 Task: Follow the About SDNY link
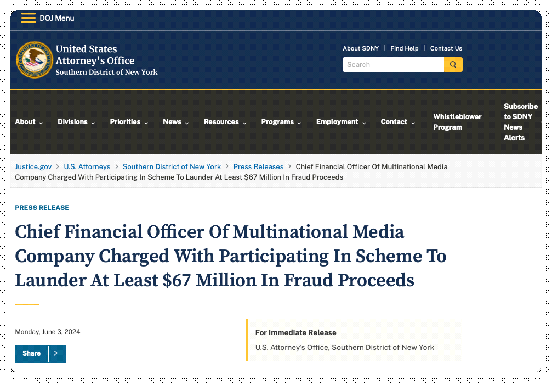[360, 49]
